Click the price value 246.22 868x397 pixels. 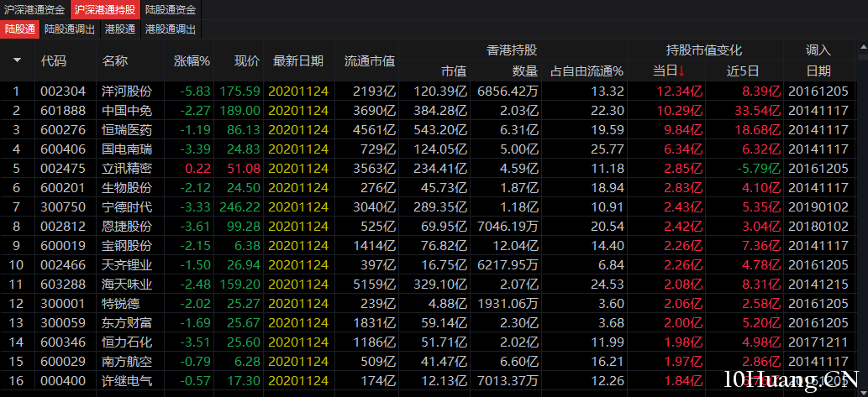coord(239,206)
